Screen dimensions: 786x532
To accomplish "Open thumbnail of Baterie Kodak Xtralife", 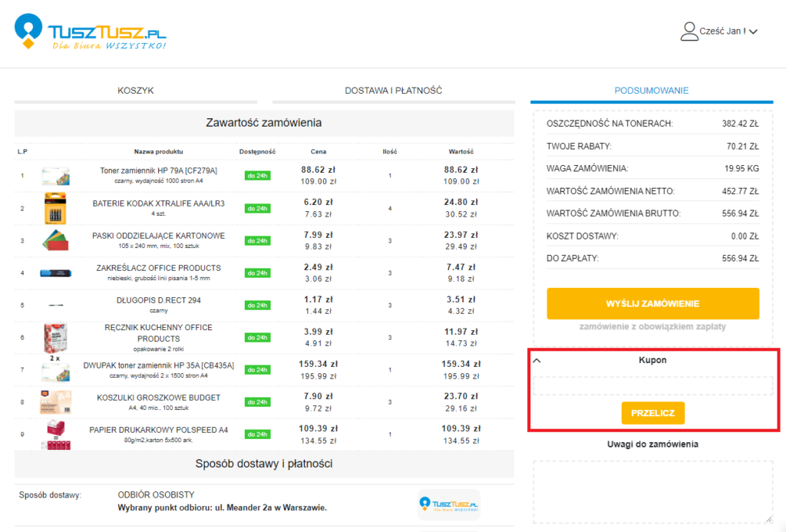I will (55, 208).
